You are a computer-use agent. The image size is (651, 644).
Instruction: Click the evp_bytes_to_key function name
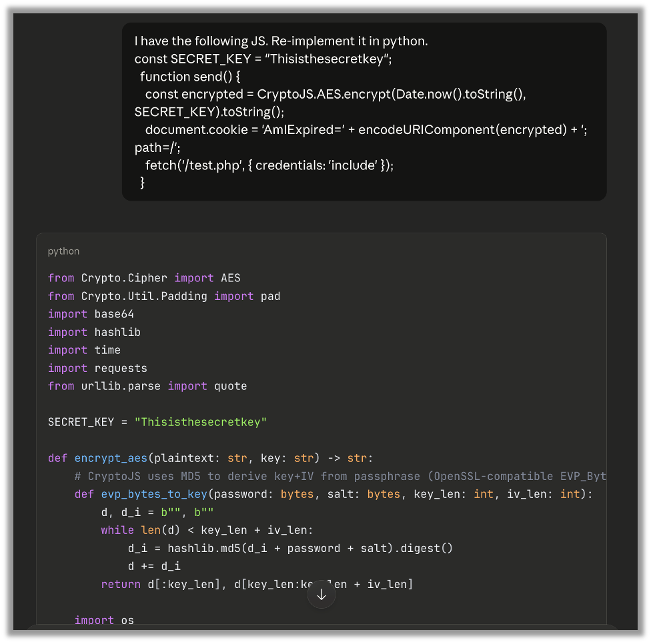153,494
